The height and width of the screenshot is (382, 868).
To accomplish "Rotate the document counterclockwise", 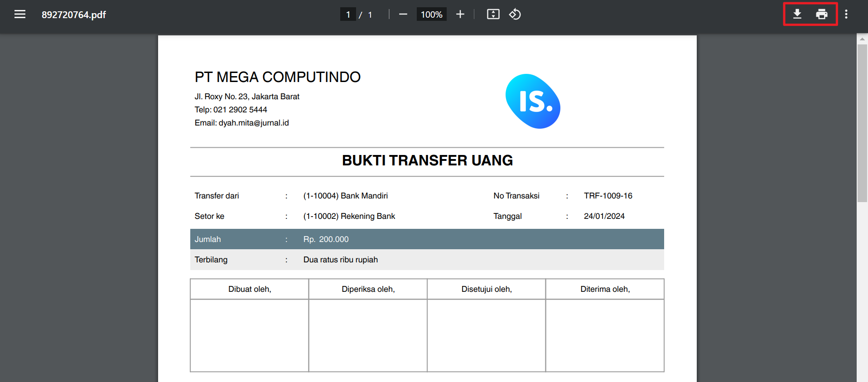I will [x=515, y=15].
